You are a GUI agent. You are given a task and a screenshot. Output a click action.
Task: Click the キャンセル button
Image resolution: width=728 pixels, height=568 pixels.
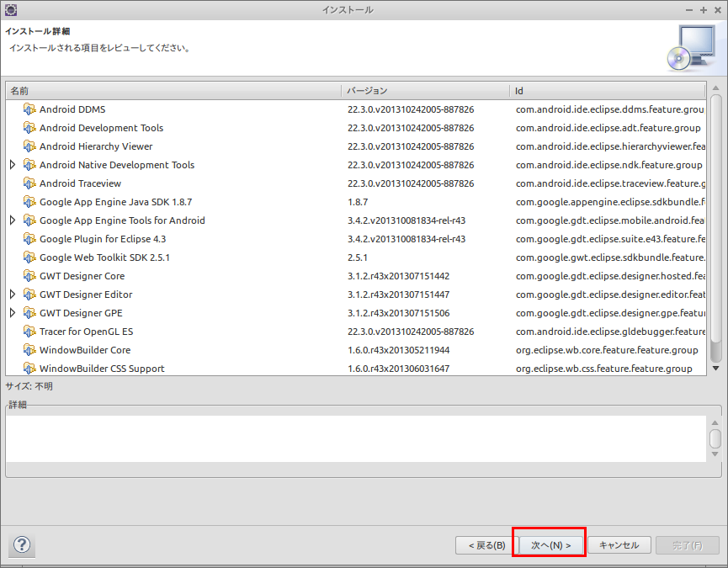click(x=619, y=545)
